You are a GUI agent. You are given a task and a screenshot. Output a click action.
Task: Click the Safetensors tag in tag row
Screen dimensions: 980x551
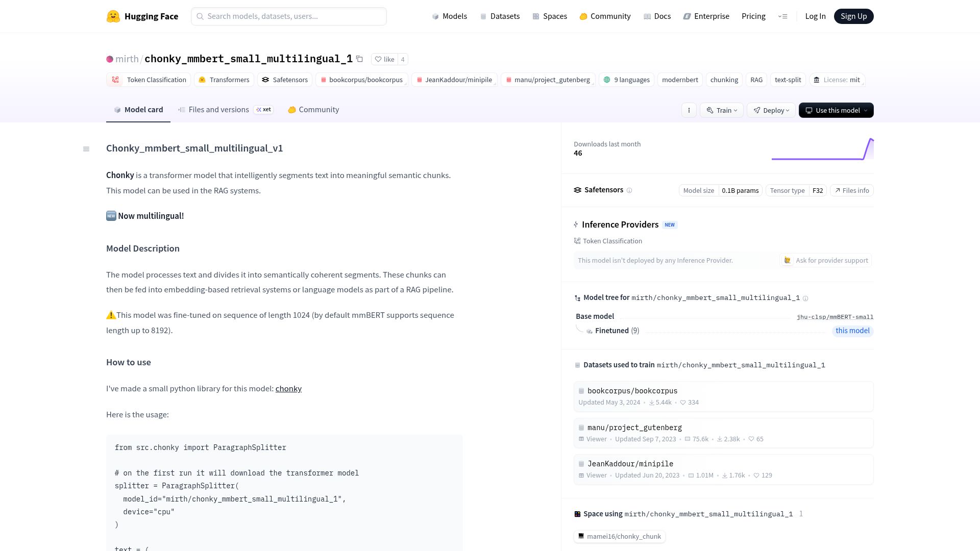(285, 80)
